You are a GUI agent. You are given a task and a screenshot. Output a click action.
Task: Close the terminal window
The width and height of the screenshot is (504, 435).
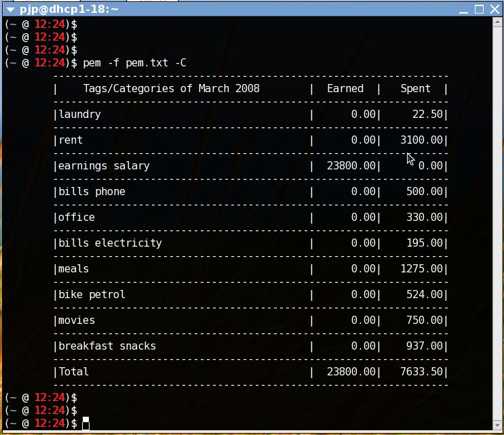[x=494, y=9]
